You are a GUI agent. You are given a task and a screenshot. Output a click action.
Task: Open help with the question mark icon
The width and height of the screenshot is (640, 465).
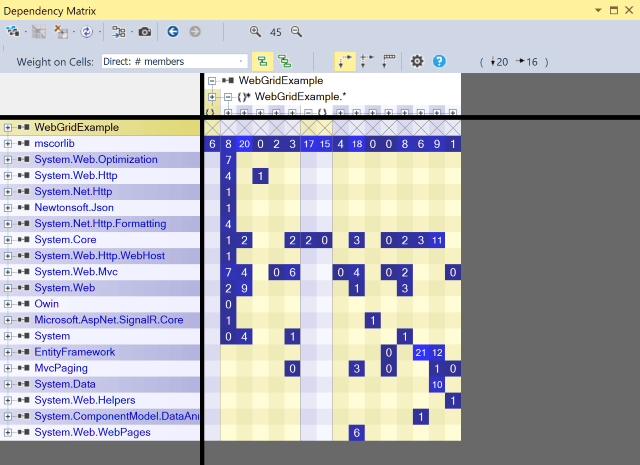point(439,62)
